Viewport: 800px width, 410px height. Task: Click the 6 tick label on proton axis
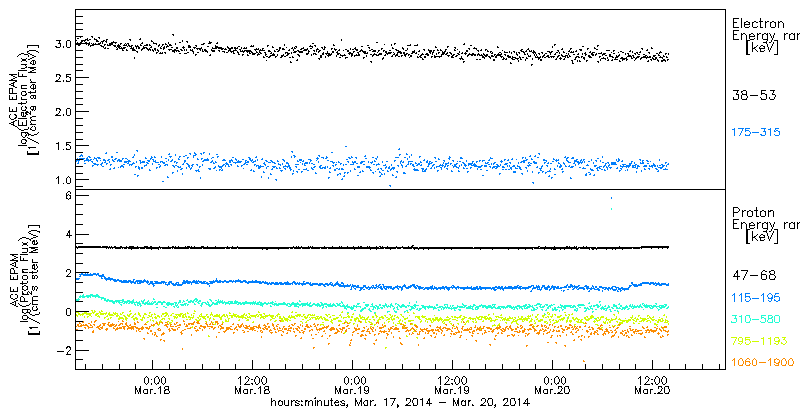[66, 196]
